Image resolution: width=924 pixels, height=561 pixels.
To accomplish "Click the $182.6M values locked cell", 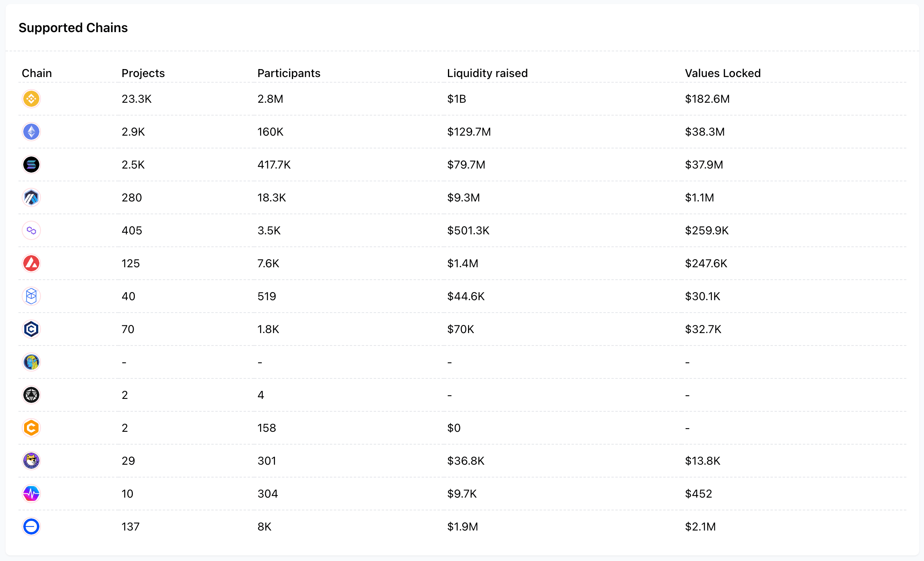I will (x=707, y=99).
